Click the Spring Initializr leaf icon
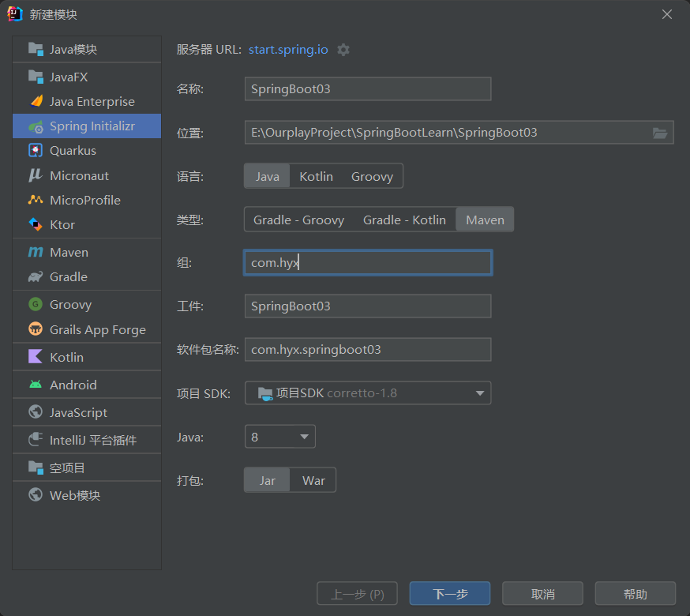Image resolution: width=690 pixels, height=616 pixels. tap(36, 126)
